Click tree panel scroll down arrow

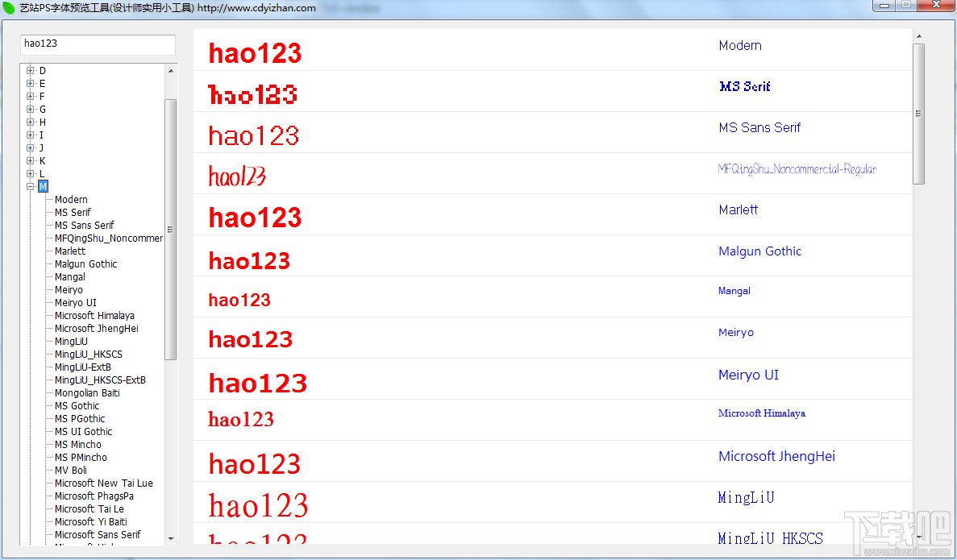(171, 539)
